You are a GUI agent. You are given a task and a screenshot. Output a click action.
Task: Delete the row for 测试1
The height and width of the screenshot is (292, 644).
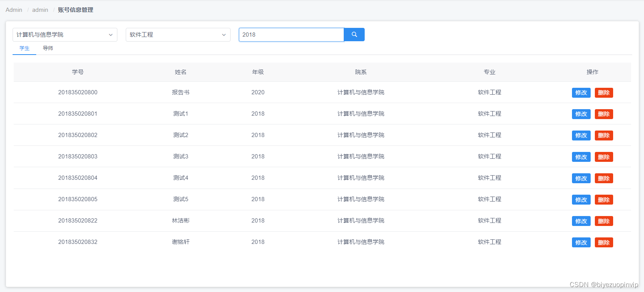604,114
